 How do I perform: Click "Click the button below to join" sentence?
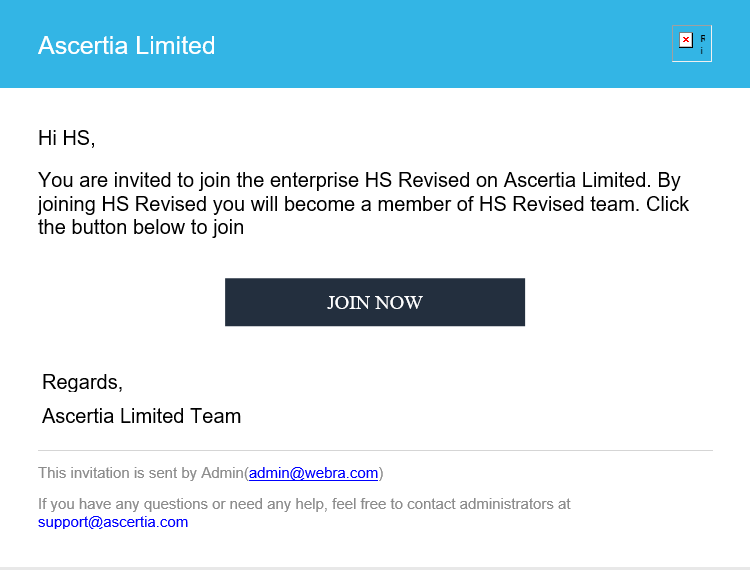(x=140, y=227)
